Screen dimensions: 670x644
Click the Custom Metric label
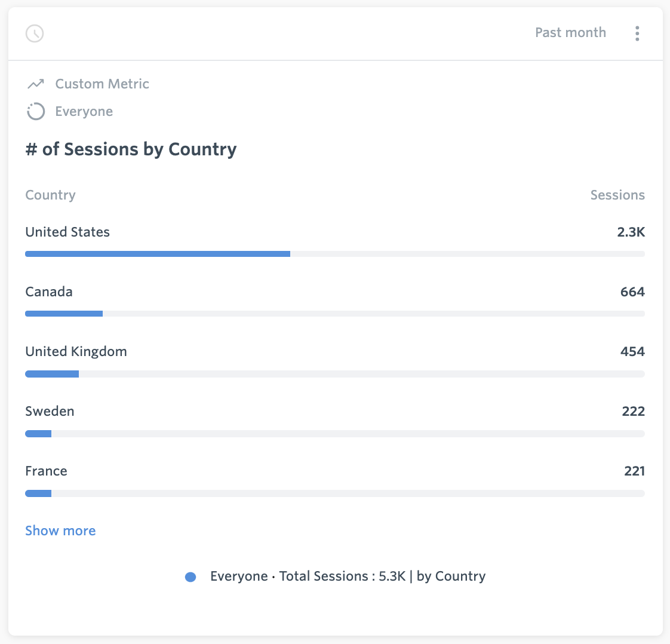pos(102,84)
